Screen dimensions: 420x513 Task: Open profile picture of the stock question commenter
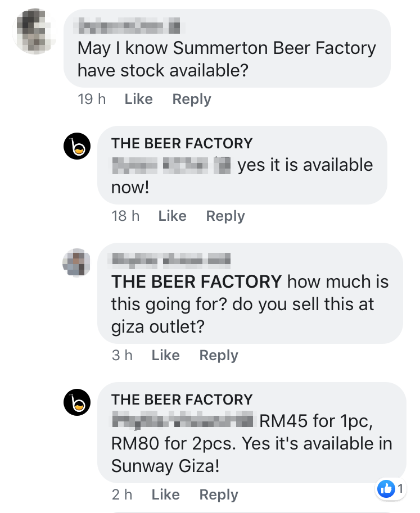point(34,31)
